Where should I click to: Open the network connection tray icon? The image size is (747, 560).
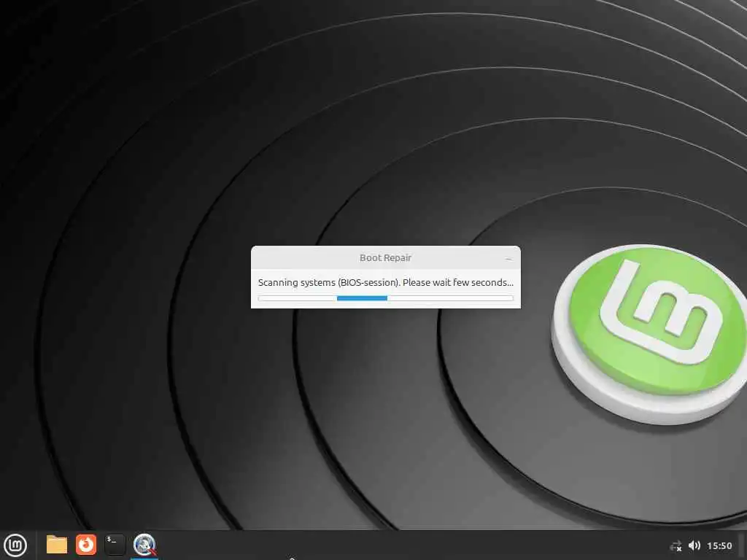tap(676, 545)
